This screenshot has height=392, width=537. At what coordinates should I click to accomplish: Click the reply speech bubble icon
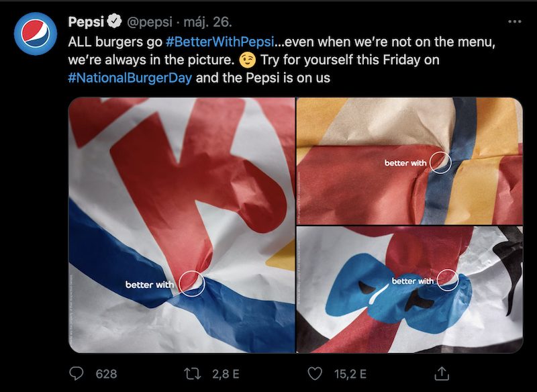[78, 373]
